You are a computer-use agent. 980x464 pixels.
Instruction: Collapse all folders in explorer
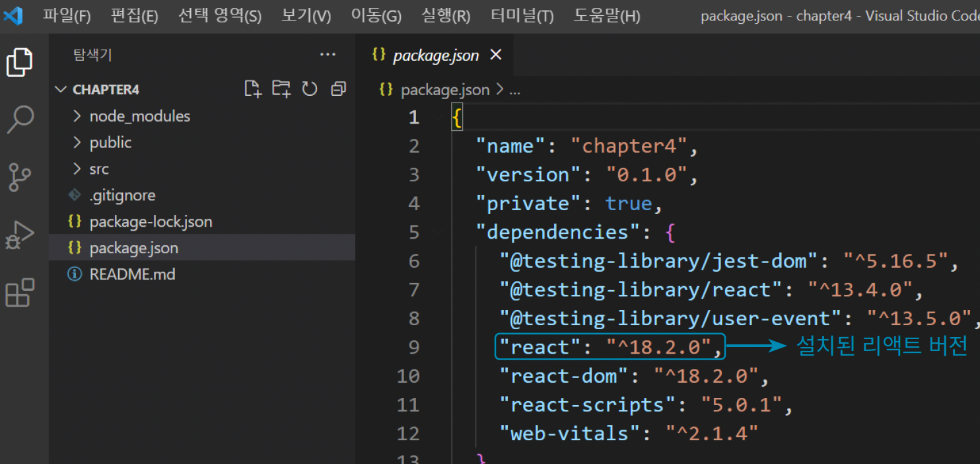[x=339, y=89]
